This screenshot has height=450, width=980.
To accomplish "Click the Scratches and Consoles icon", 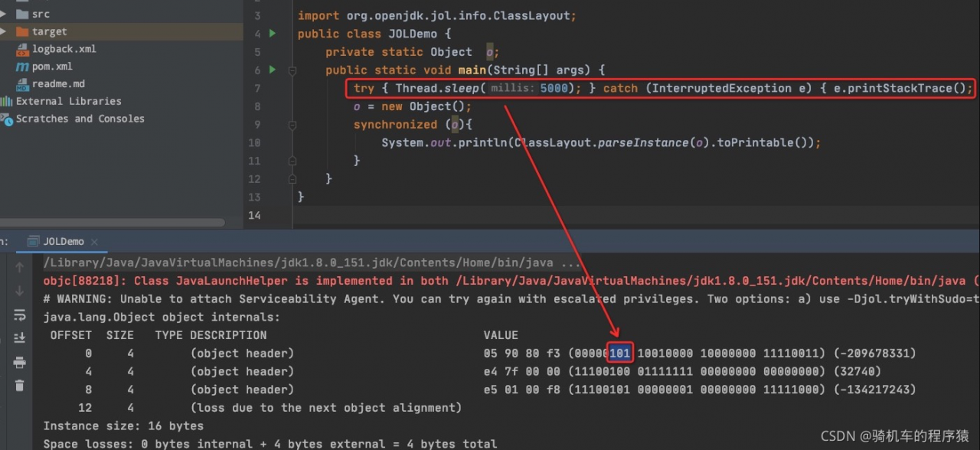I will pyautogui.click(x=6, y=119).
